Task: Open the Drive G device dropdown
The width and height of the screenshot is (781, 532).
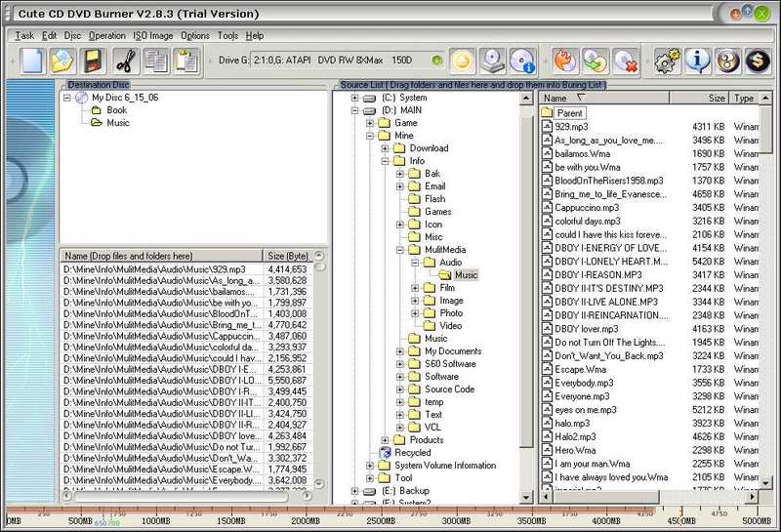Action: [347, 61]
